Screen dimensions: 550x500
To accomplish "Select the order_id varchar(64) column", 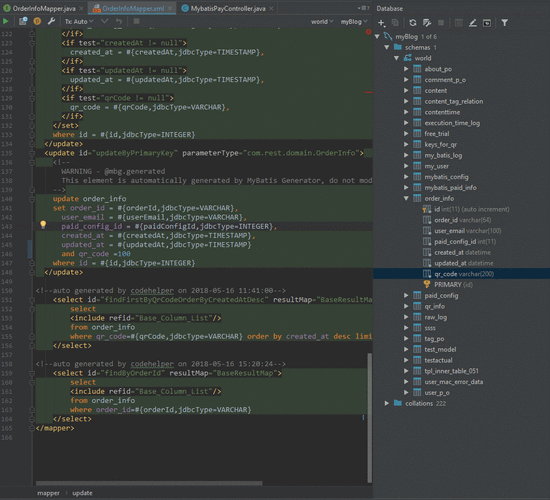I will tap(462, 220).
